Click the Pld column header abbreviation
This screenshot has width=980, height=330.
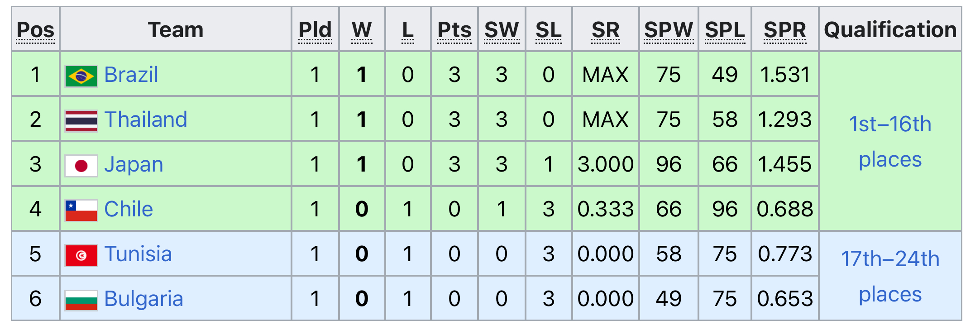pos(315,30)
